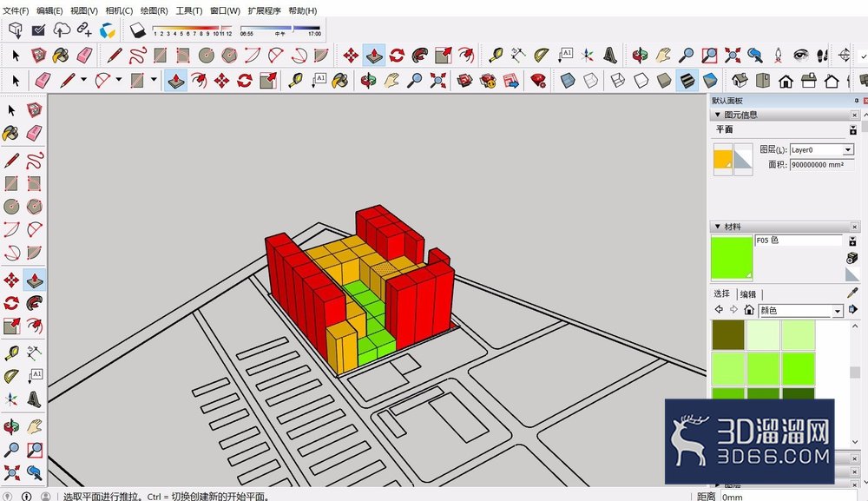Switch to Shaded With Textures style

pyautogui.click(x=687, y=81)
